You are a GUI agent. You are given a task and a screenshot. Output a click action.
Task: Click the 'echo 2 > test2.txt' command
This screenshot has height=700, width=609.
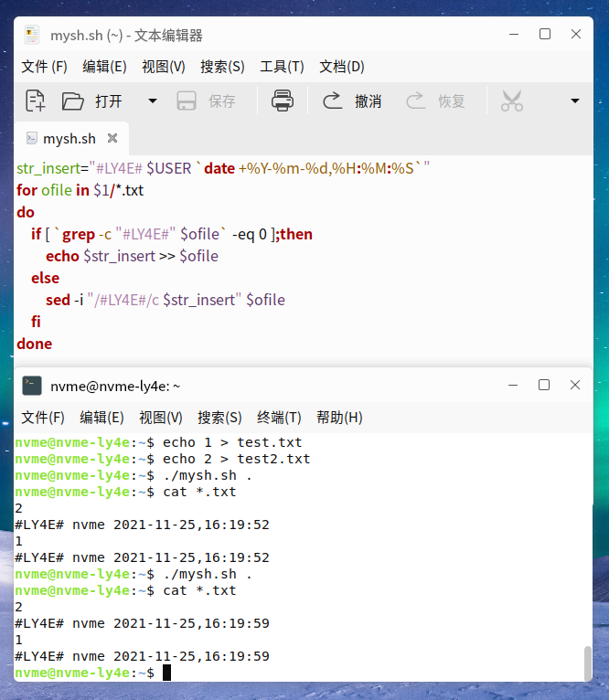236,459
